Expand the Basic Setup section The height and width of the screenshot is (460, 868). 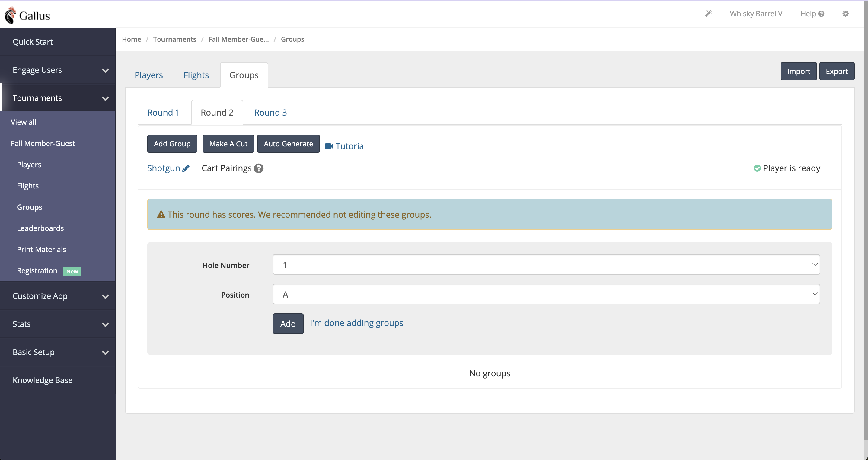pos(105,353)
